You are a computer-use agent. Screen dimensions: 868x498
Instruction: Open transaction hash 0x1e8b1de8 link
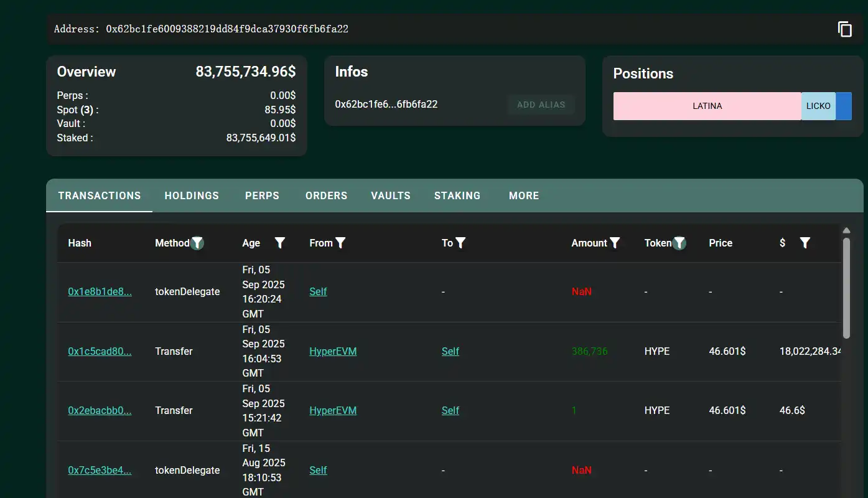pos(100,292)
